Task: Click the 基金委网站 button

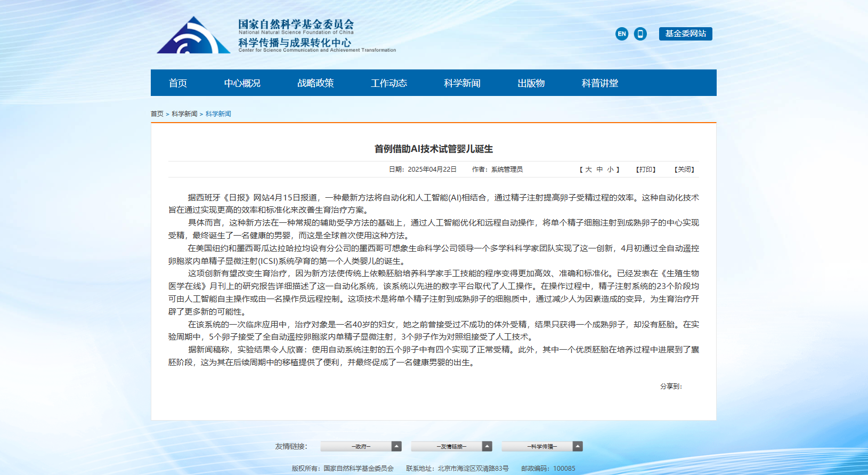Action: tap(685, 34)
